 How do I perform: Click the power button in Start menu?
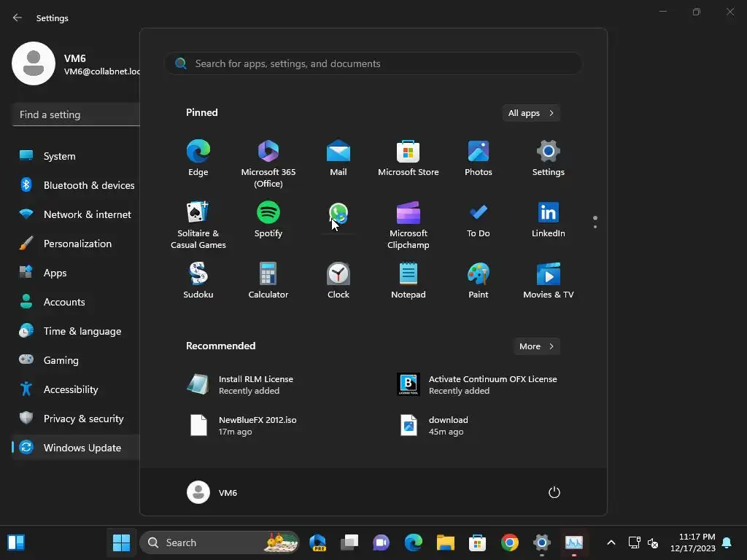tap(554, 492)
